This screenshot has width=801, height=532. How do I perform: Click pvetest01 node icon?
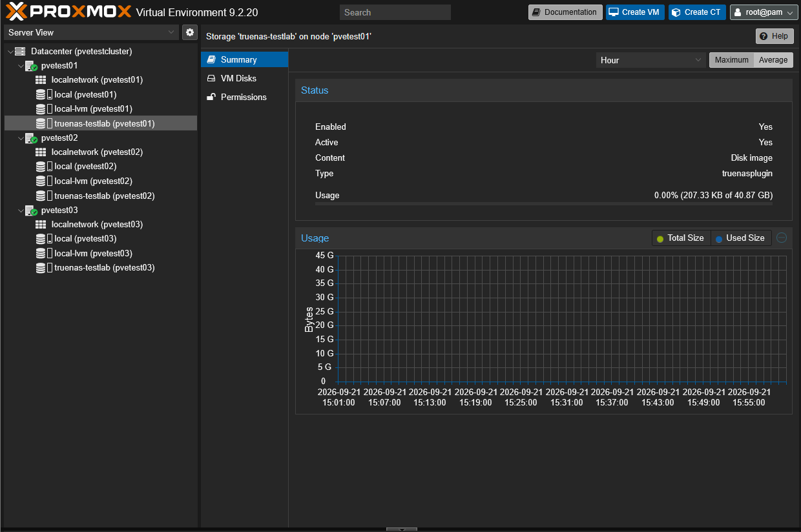tap(31, 66)
